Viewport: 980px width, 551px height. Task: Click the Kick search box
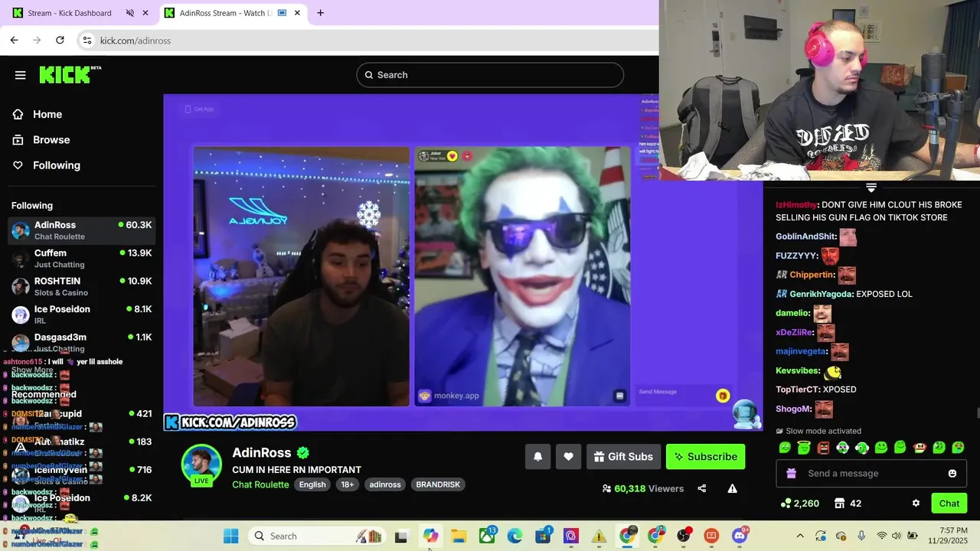[490, 75]
